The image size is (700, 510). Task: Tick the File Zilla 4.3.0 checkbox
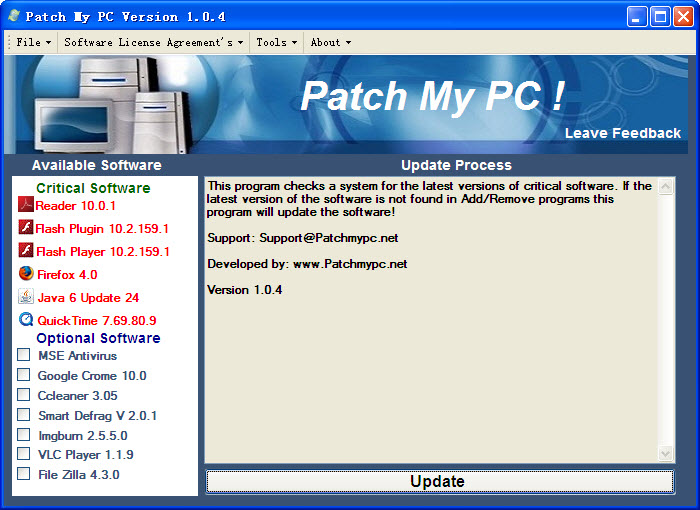coord(23,473)
